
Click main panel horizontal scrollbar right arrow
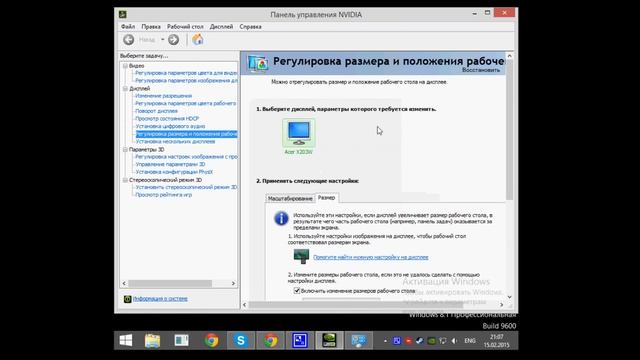tap(502, 304)
